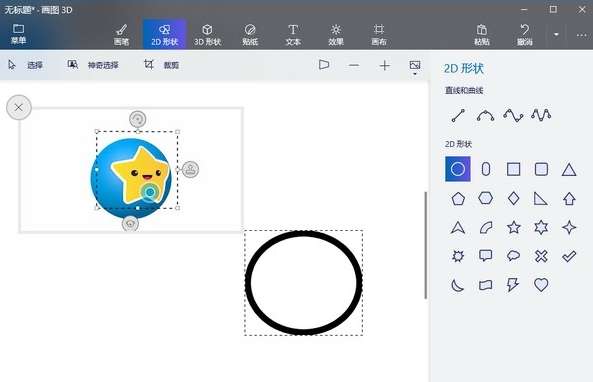
Task: Select the three-point curve tool
Action: coord(485,115)
